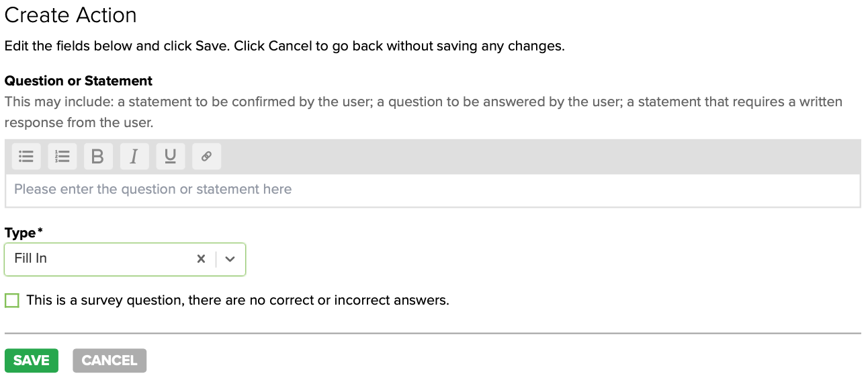Screen dimensions: 868x382
Task: Focus the question or statement text field
Action: [433, 190]
